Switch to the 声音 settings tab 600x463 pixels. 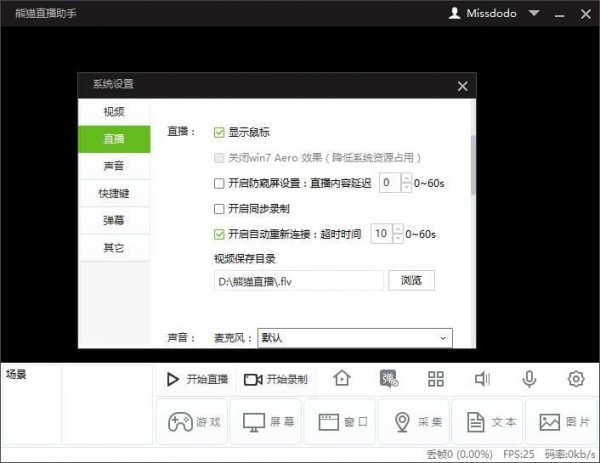click(x=114, y=166)
